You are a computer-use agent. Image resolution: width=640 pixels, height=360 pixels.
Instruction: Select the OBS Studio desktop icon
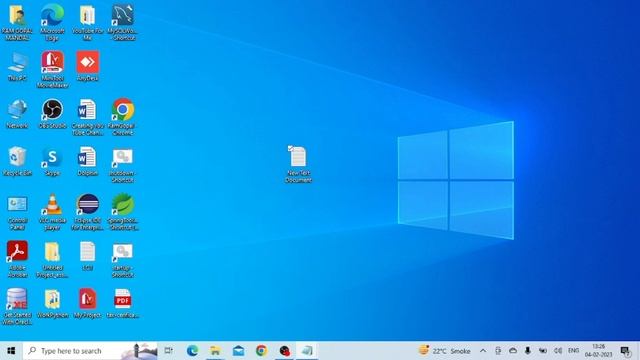tap(52, 114)
